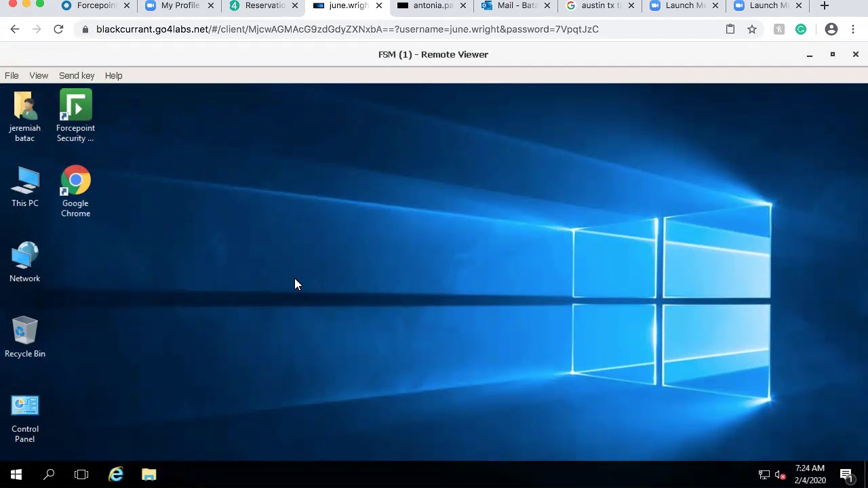
Task: Open the notification action center icon
Action: 846,474
